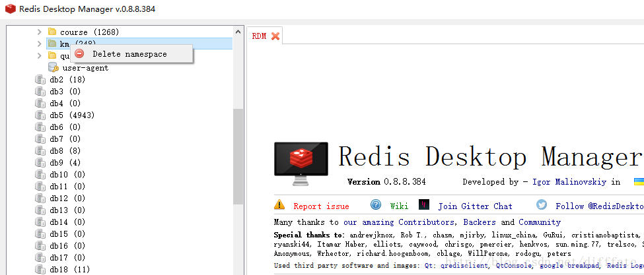Viewport: 644px width, 275px height.
Task: Open database db17 (0)
Action: pyautogui.click(x=67, y=258)
